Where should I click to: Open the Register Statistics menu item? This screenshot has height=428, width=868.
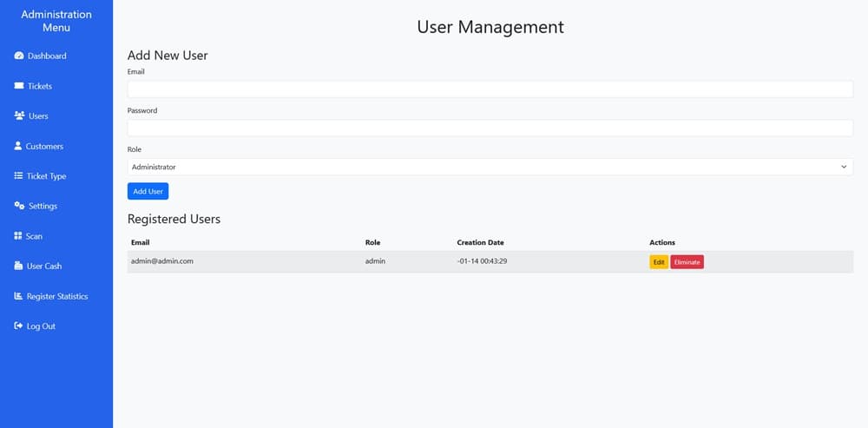click(x=57, y=297)
